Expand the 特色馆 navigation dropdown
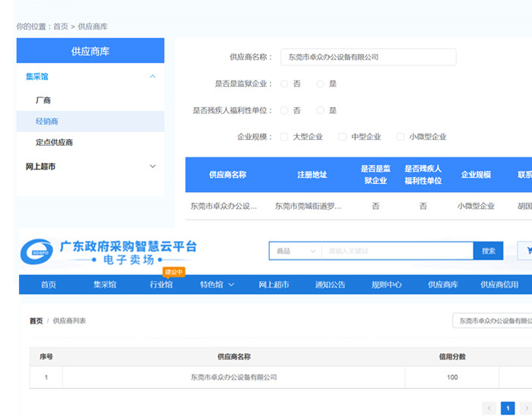Image resolution: width=532 pixels, height=418 pixels. [x=217, y=285]
